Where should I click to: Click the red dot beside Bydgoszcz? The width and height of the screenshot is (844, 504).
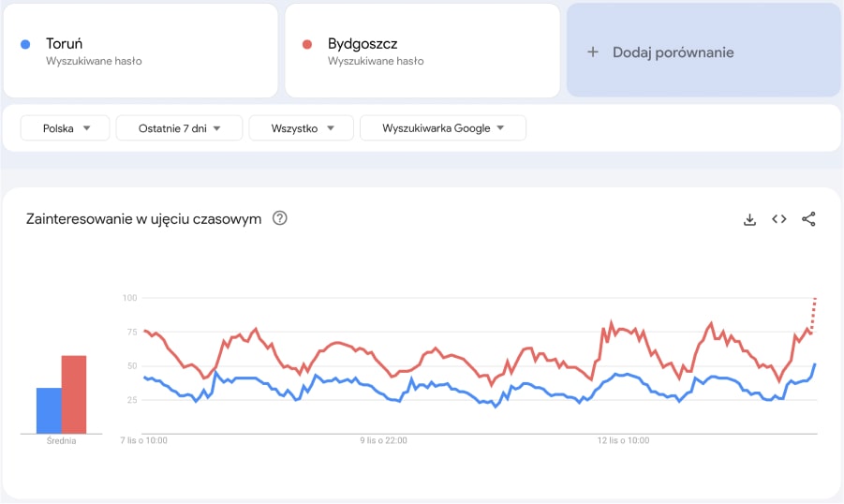click(x=307, y=44)
